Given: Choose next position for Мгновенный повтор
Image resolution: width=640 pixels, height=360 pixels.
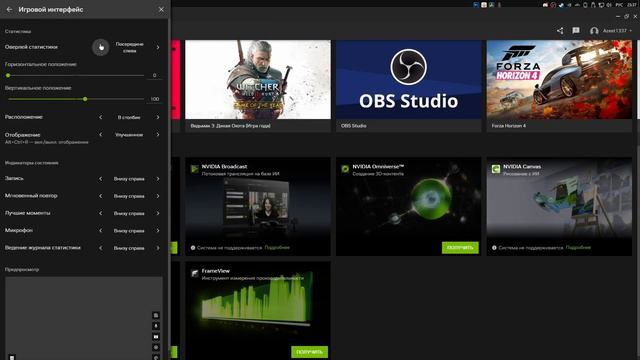Looking at the screenshot, I should pyautogui.click(x=158, y=196).
